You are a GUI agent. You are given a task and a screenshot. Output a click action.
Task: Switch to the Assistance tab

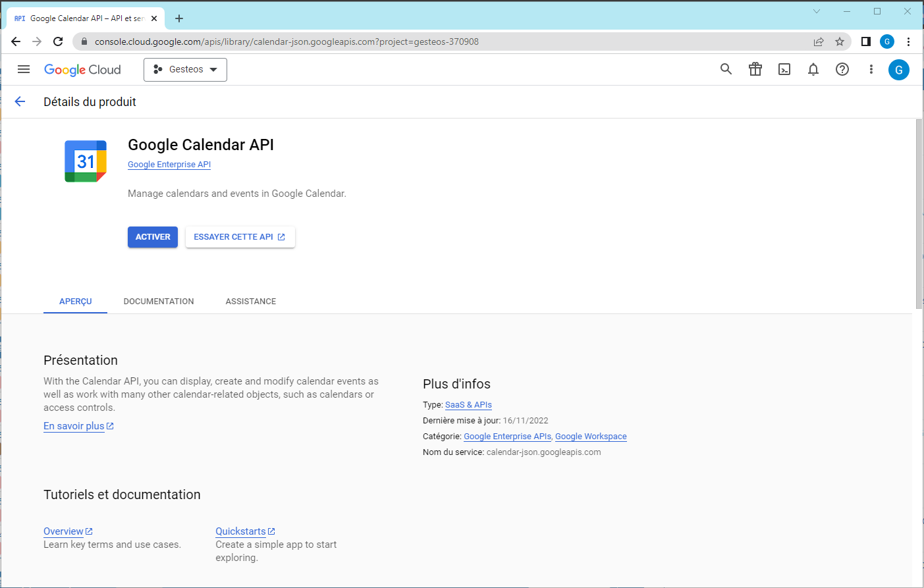[x=250, y=302]
